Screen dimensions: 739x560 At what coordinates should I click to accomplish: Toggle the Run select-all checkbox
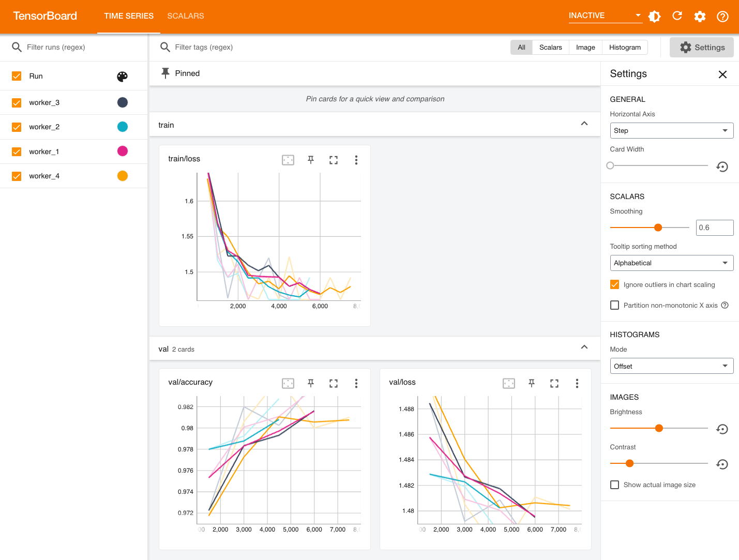(17, 76)
